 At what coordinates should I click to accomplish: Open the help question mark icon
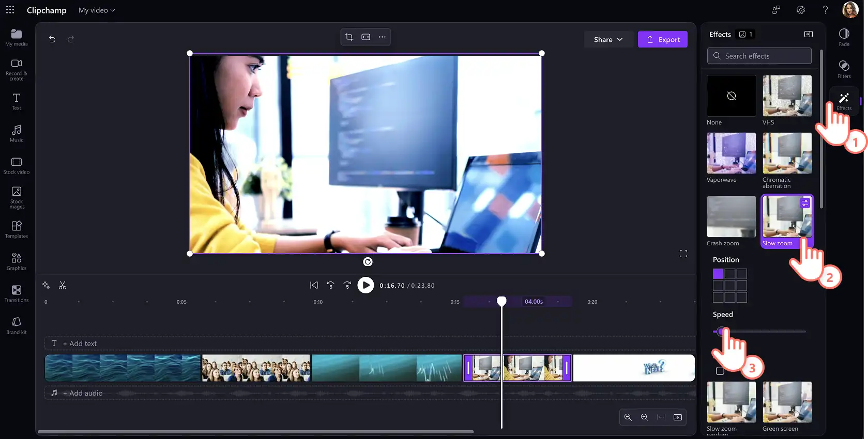pyautogui.click(x=826, y=10)
